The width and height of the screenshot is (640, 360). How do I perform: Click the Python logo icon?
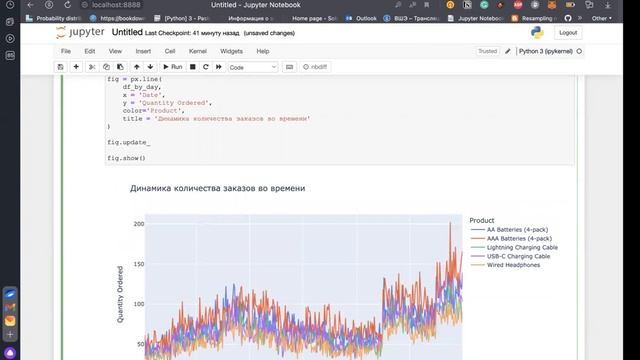click(x=537, y=33)
